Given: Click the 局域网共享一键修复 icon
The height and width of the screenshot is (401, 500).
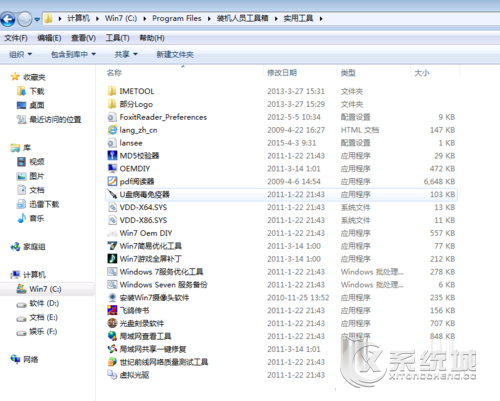Looking at the screenshot, I should coord(112,349).
